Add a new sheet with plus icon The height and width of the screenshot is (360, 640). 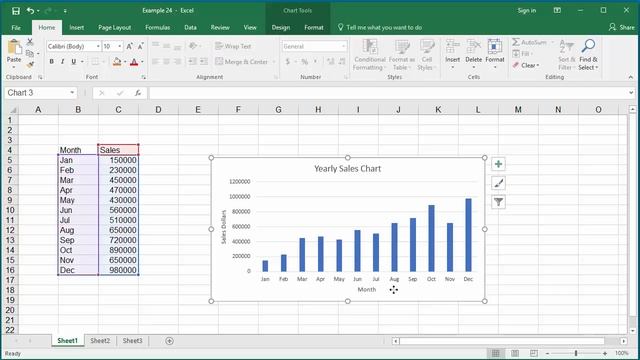[x=169, y=341]
